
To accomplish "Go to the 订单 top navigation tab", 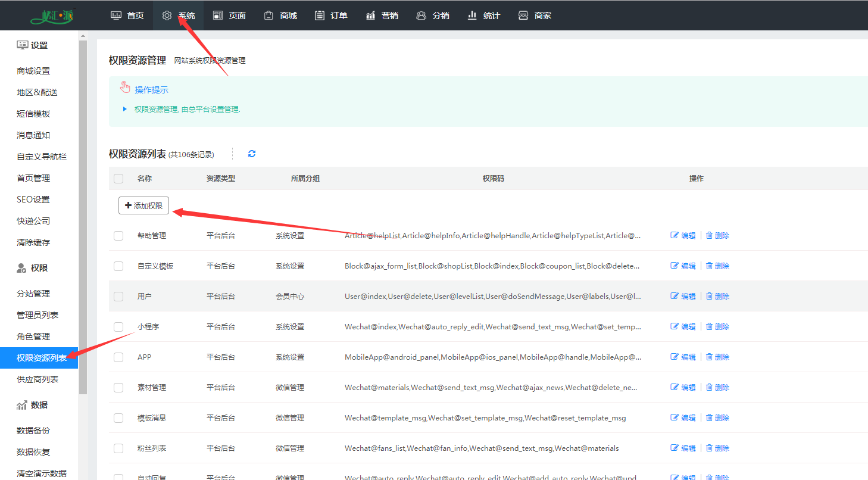I will click(x=331, y=15).
